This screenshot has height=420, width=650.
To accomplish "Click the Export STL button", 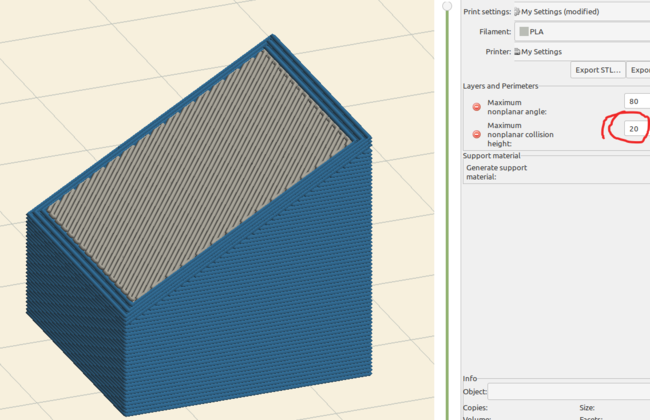I will (598, 70).
